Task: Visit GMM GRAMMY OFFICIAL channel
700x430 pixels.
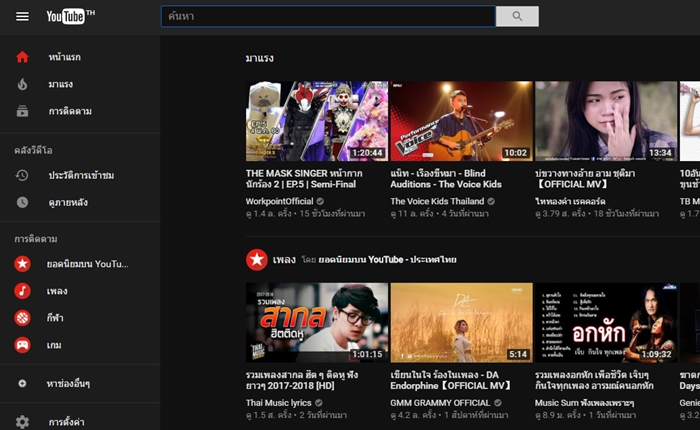Action: [x=440, y=403]
